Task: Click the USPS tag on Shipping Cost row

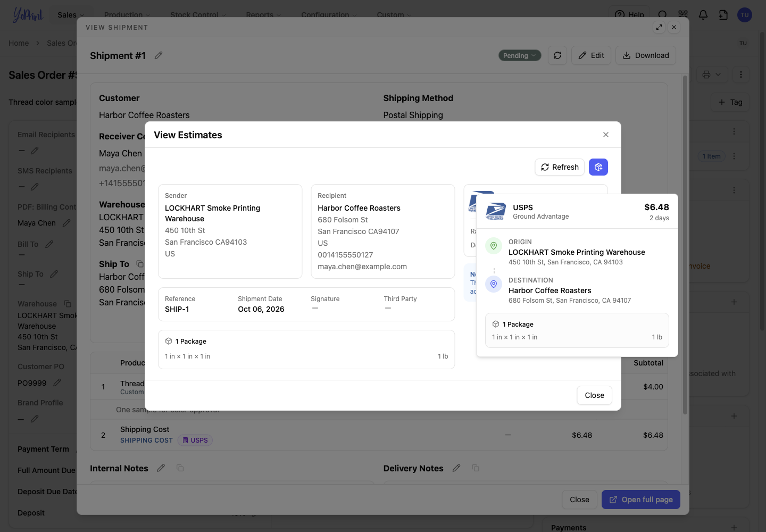Action: 195,440
